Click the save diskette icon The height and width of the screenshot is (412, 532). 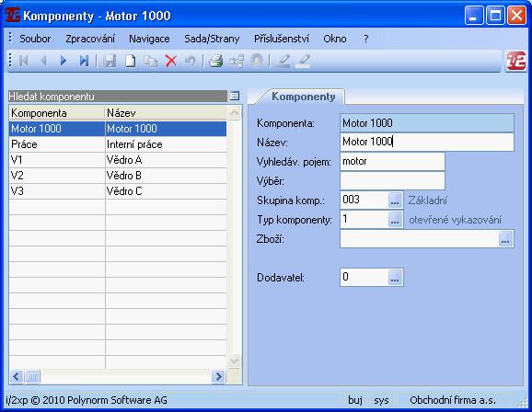click(110, 61)
